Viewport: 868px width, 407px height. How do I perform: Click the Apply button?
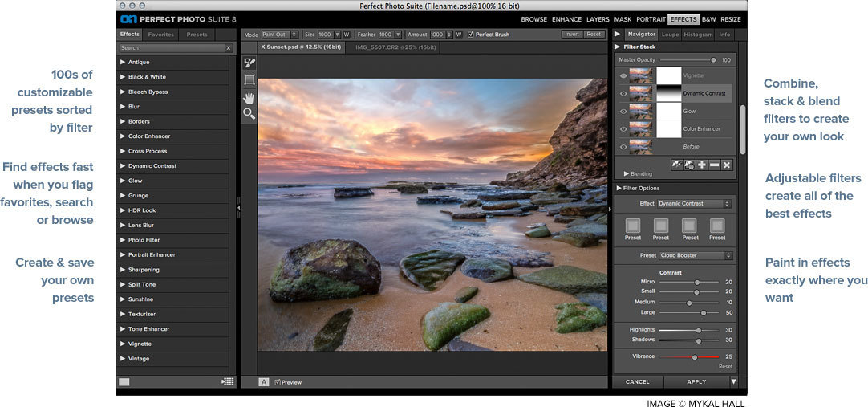(696, 382)
